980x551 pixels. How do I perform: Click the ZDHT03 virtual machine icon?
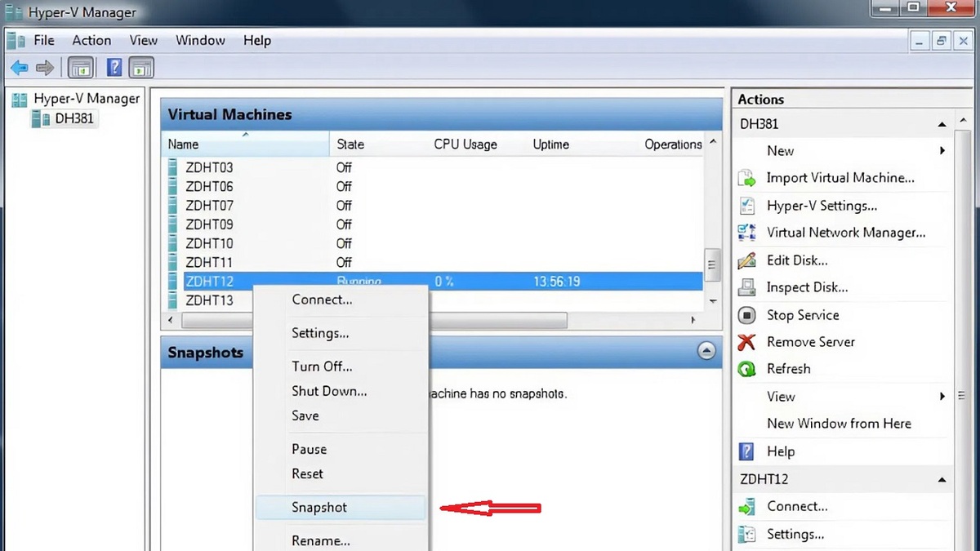coord(171,167)
